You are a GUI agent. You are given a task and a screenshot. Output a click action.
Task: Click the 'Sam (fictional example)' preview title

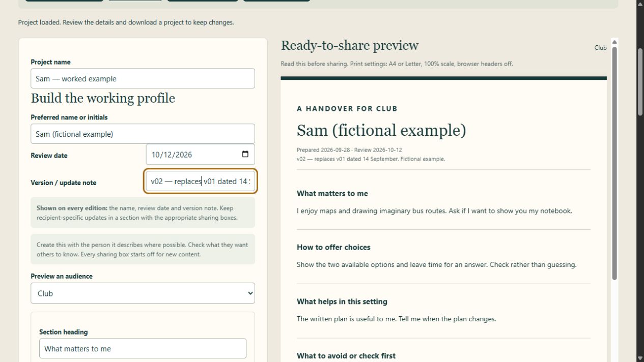tap(381, 131)
